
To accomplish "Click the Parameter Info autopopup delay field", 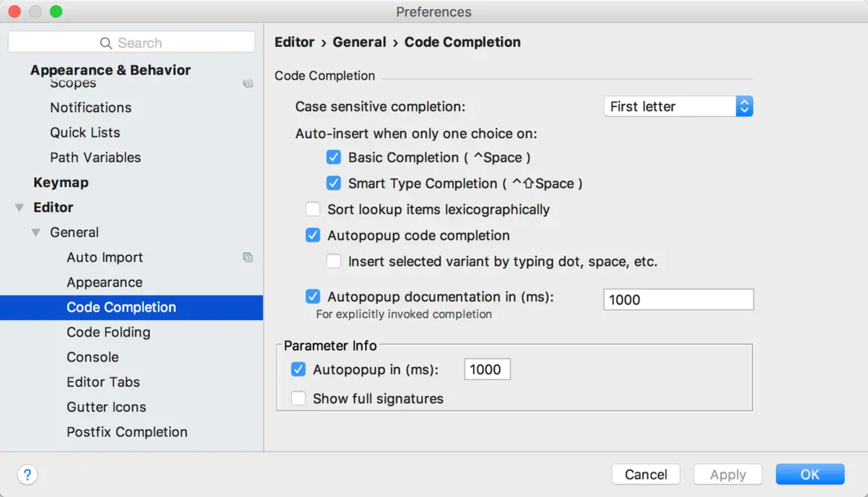I will click(486, 369).
